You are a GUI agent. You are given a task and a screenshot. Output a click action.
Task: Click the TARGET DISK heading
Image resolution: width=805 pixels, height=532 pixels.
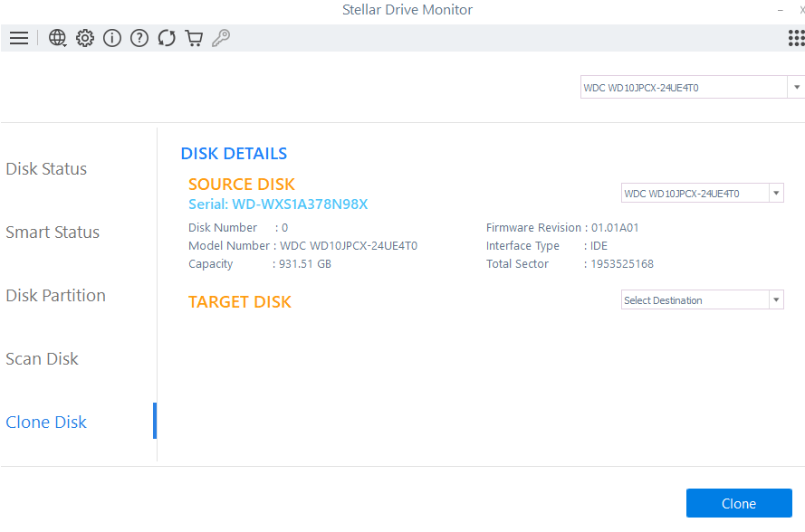240,301
